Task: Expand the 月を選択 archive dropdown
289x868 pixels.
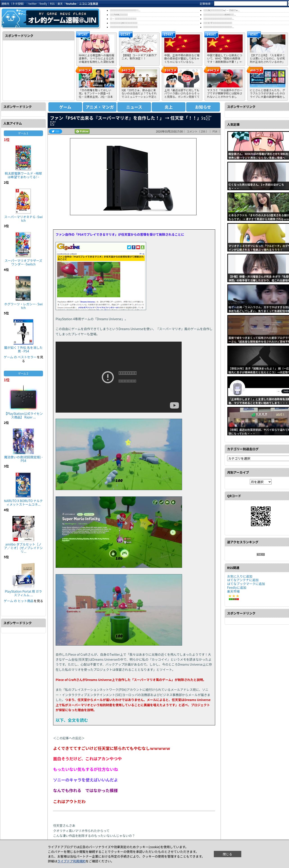Action: (260, 482)
